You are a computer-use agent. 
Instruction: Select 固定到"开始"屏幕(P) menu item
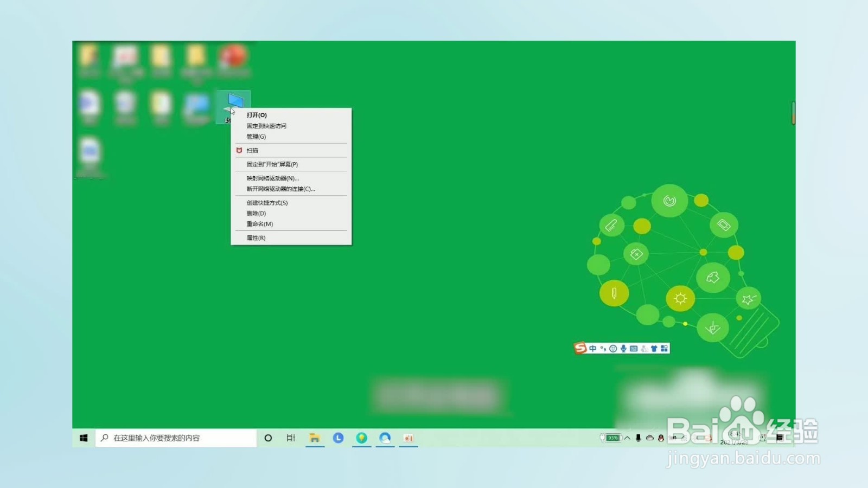291,164
